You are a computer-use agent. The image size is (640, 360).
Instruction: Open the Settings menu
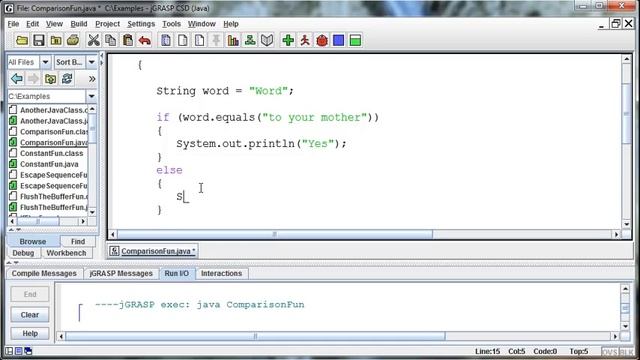pyautogui.click(x=141, y=24)
